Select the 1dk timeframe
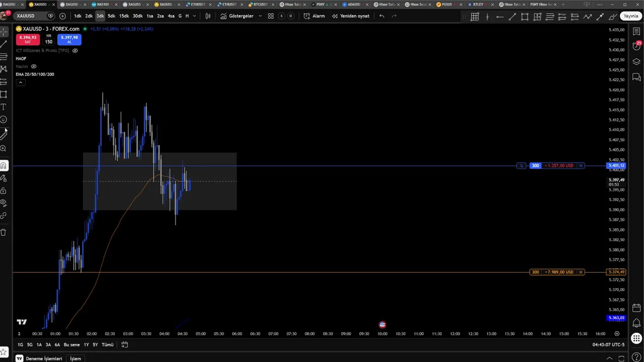This screenshot has width=644, height=362. point(77,16)
